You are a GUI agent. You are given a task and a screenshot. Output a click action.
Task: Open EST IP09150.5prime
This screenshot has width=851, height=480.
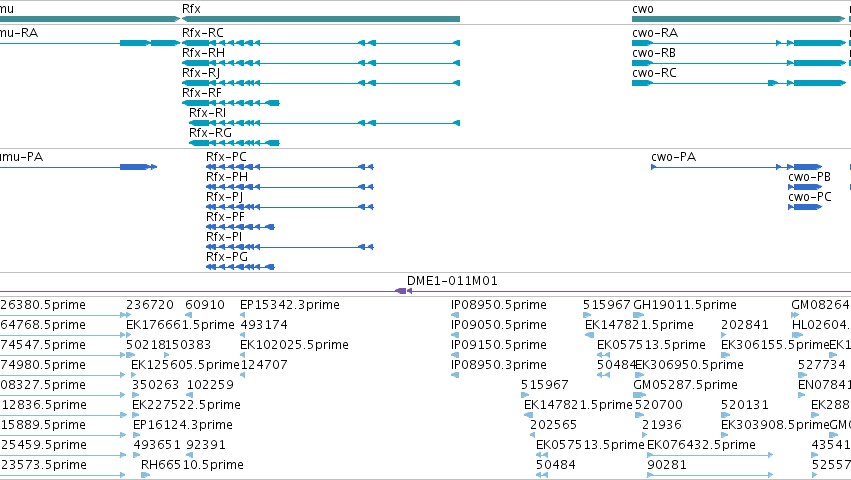point(499,345)
